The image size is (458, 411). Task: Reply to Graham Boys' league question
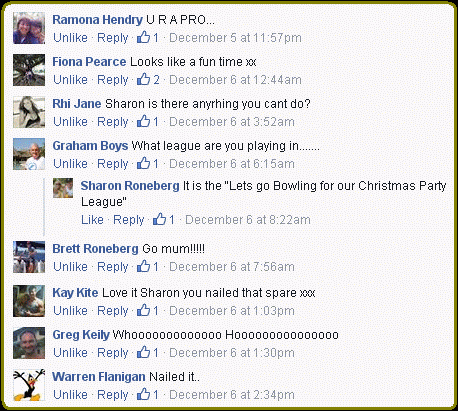[x=113, y=164]
